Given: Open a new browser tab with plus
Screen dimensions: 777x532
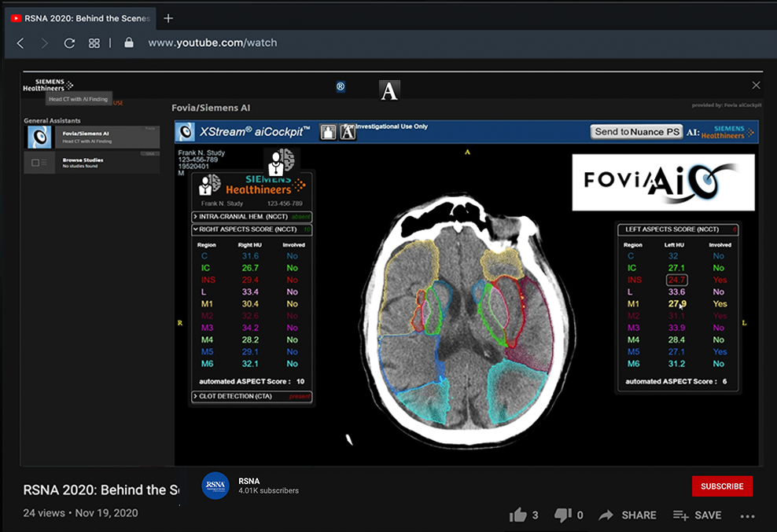Looking at the screenshot, I should 168,18.
